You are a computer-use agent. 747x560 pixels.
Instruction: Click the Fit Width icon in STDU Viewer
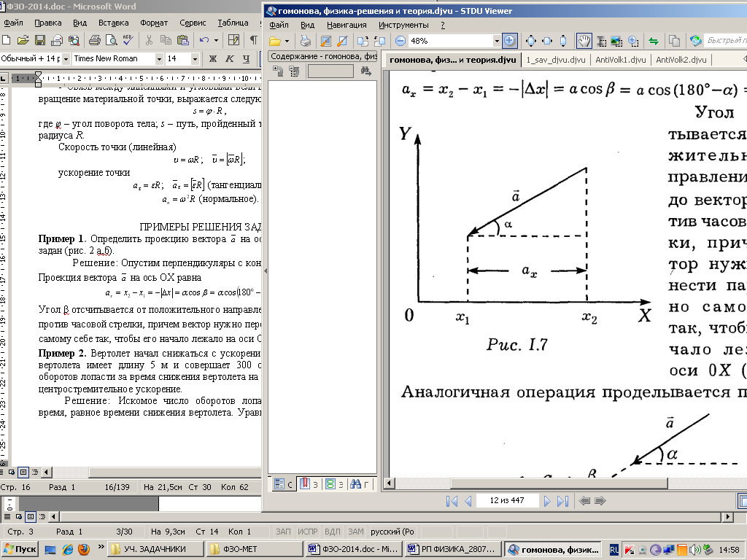click(547, 42)
